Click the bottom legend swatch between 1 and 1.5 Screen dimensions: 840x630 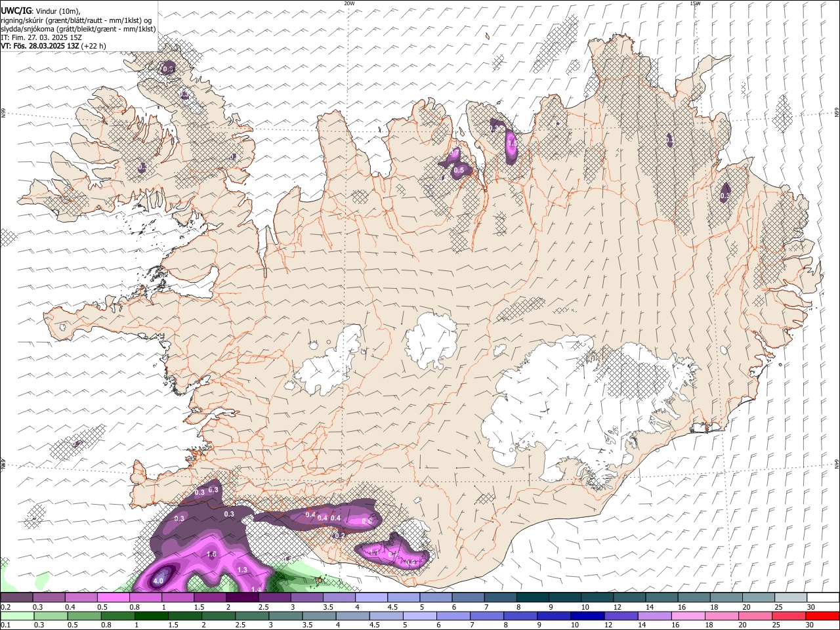pyautogui.click(x=151, y=616)
